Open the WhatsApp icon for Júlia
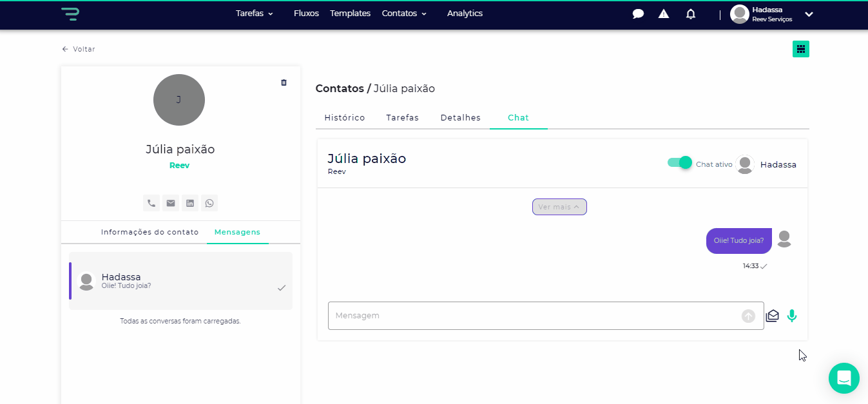The width and height of the screenshot is (868, 404). (209, 203)
